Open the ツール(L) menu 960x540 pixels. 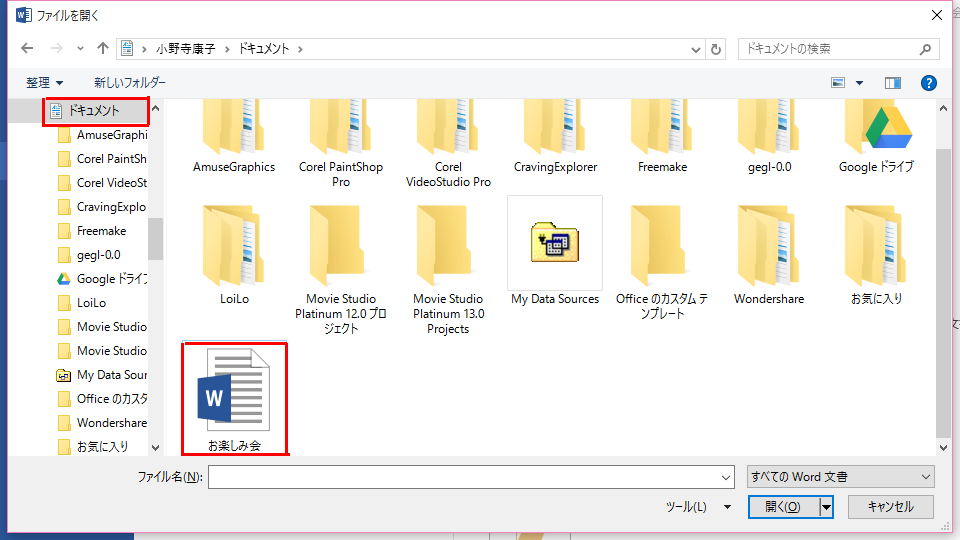(x=698, y=507)
